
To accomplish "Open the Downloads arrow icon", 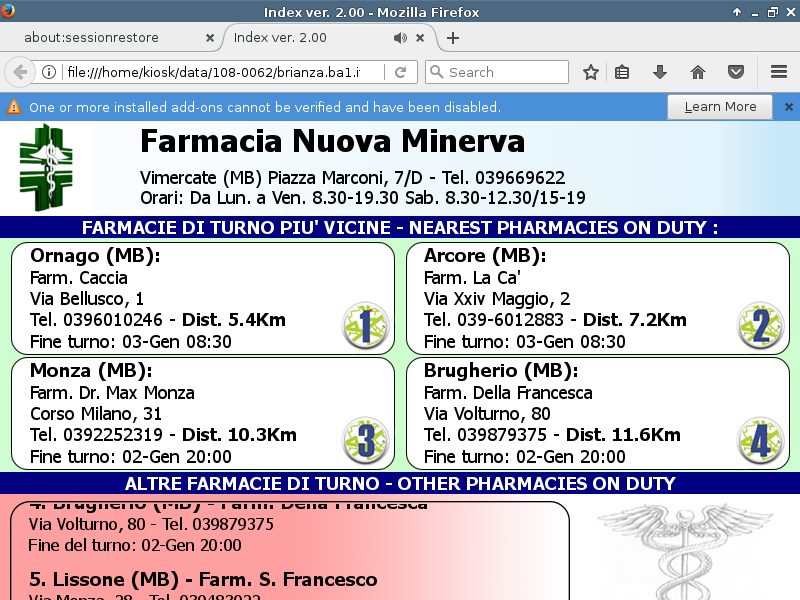I will coord(660,72).
